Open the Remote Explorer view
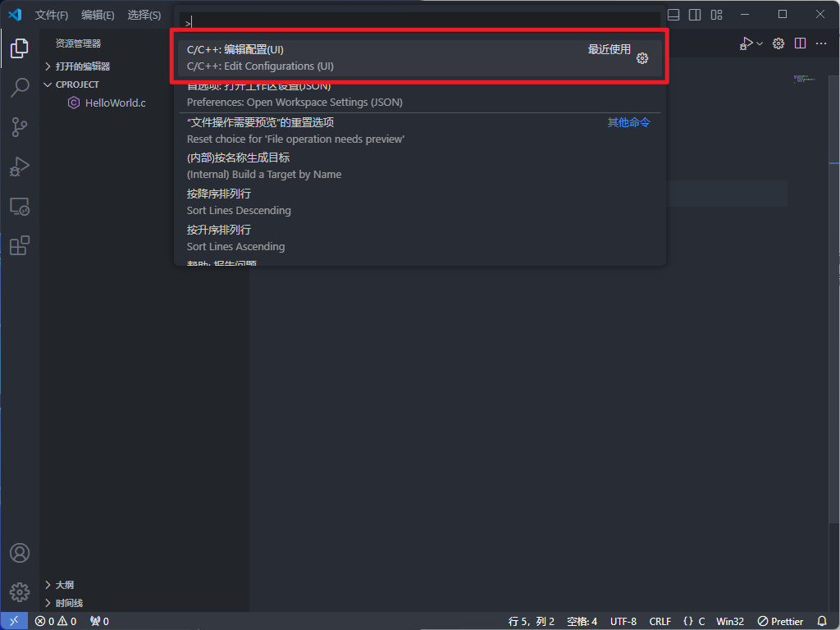This screenshot has height=630, width=840. pos(20,206)
